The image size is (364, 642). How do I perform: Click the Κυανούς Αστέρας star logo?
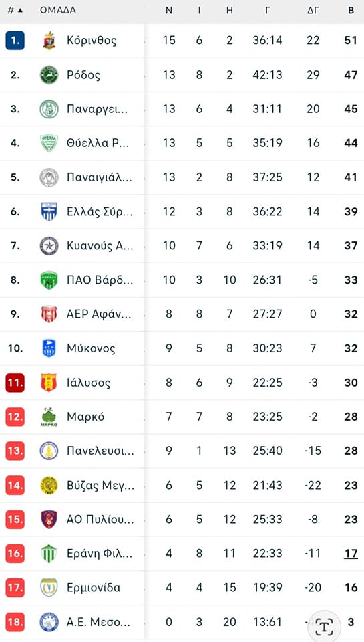click(49, 246)
